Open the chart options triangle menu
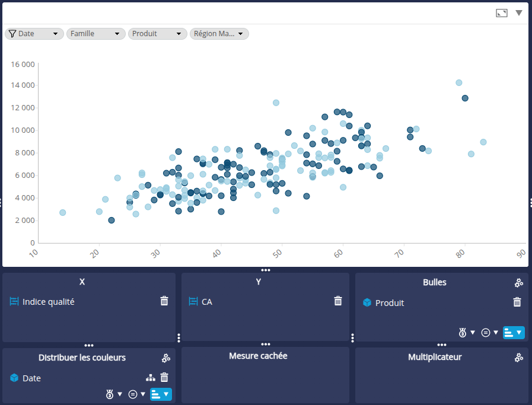 [x=519, y=13]
